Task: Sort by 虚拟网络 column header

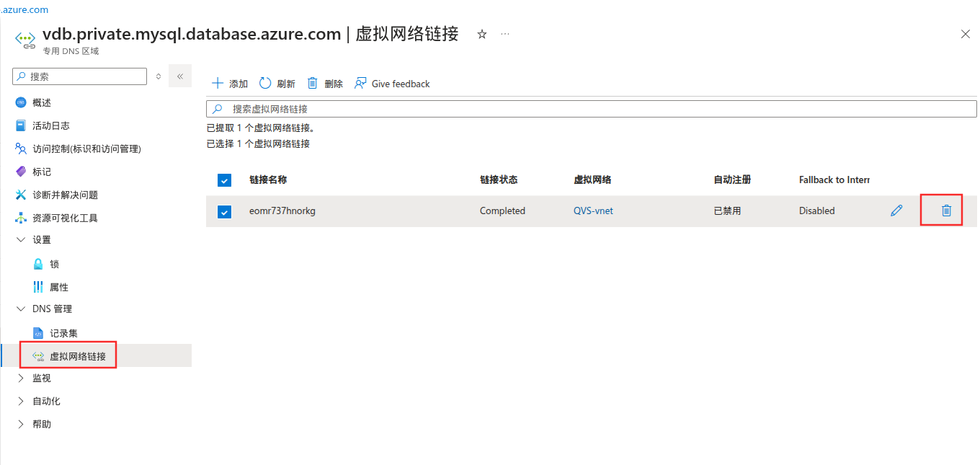Action: tap(592, 180)
